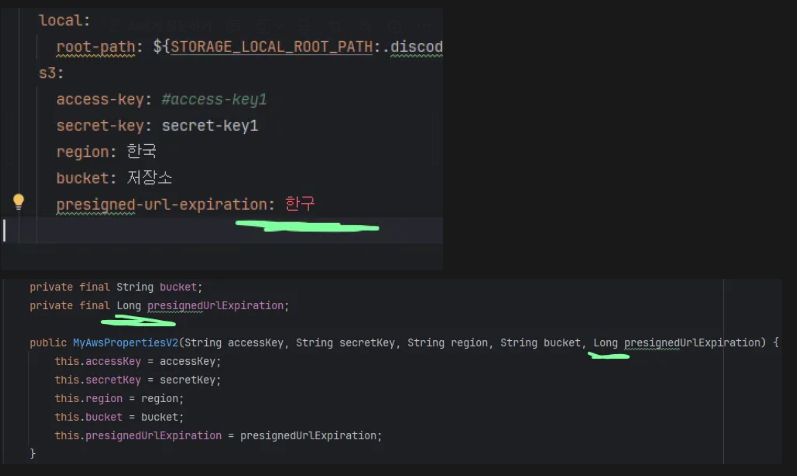Click 'presignedUrlExpiration' in the private final field
This screenshot has height=476, width=797.
tap(215, 306)
